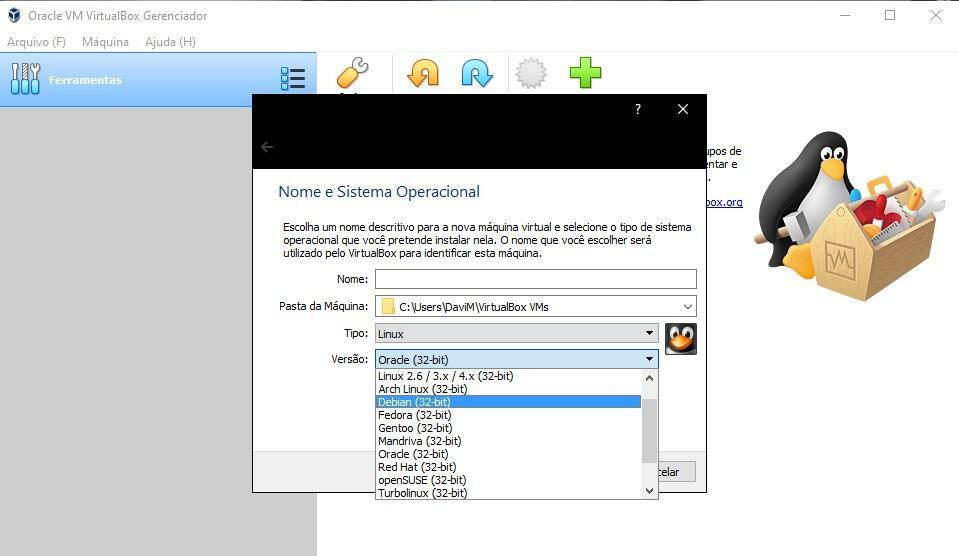Pick openSUSE (32-bit) from list
The width and height of the screenshot is (959, 556).
pyautogui.click(x=508, y=480)
